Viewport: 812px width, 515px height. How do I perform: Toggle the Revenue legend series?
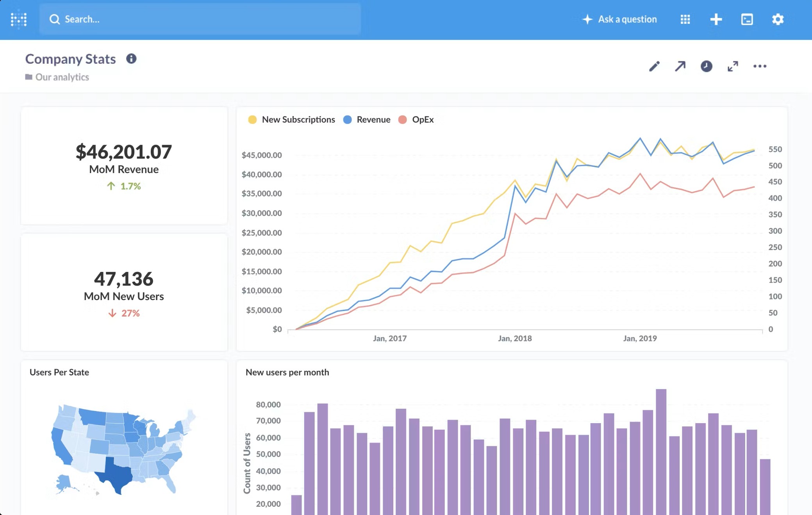[x=373, y=120]
